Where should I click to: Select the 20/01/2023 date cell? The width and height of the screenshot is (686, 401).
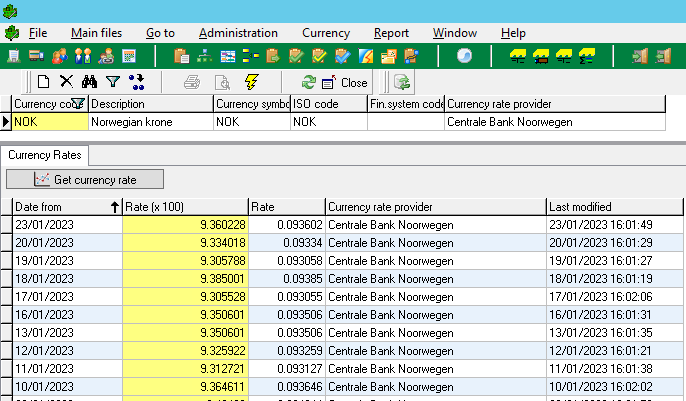[x=67, y=243]
